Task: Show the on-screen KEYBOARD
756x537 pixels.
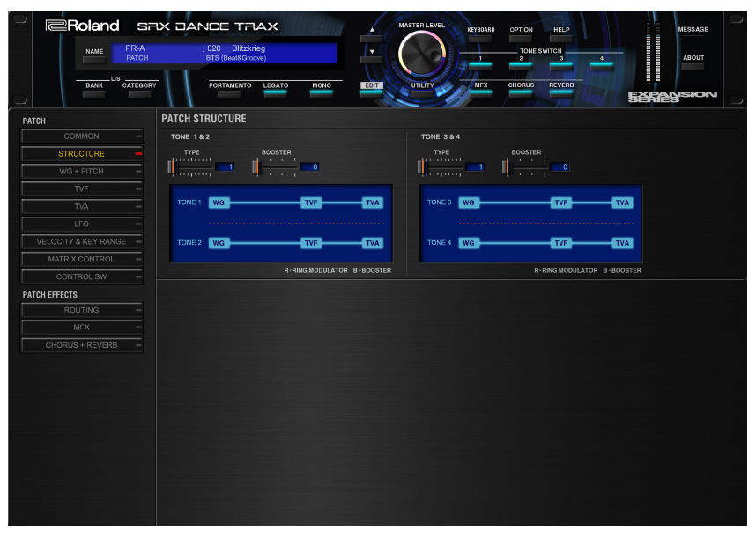Action: [480, 38]
